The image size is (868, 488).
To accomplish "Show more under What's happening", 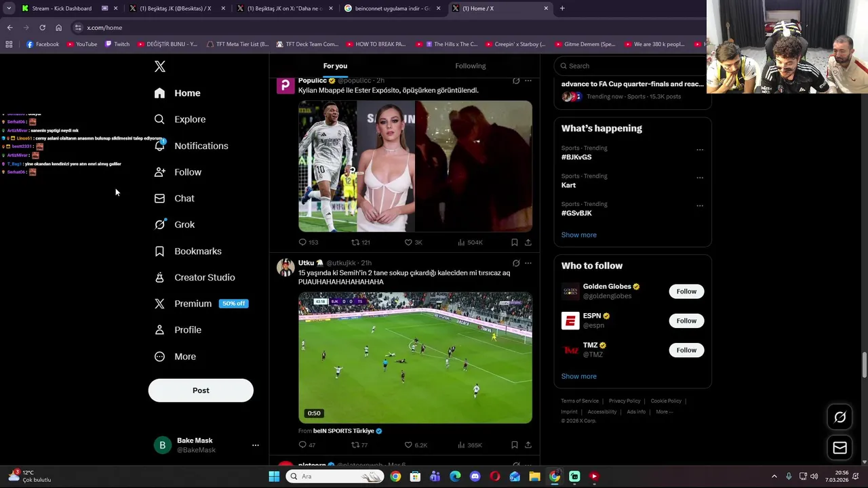I will click(x=579, y=235).
